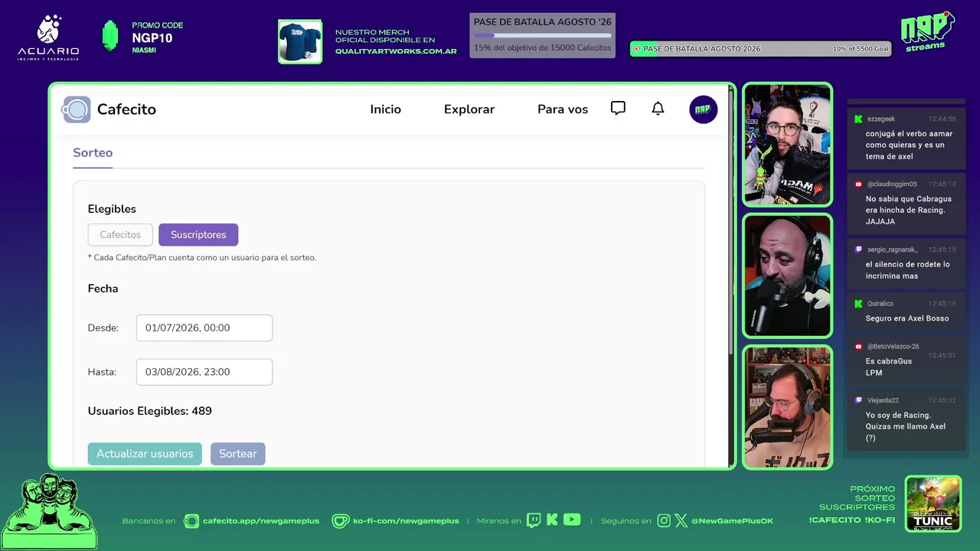The height and width of the screenshot is (551, 980).
Task: Select the Cafecitos eligibility option
Action: [x=120, y=235]
